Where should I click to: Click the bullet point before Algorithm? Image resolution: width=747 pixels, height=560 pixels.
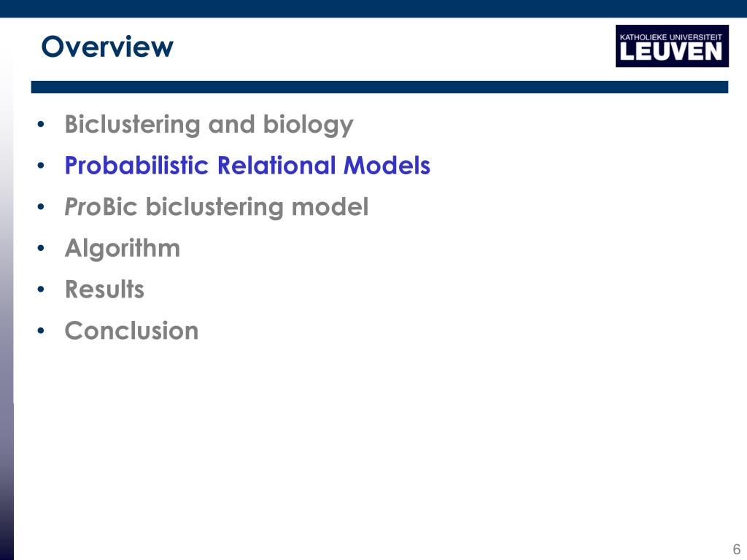(41, 248)
